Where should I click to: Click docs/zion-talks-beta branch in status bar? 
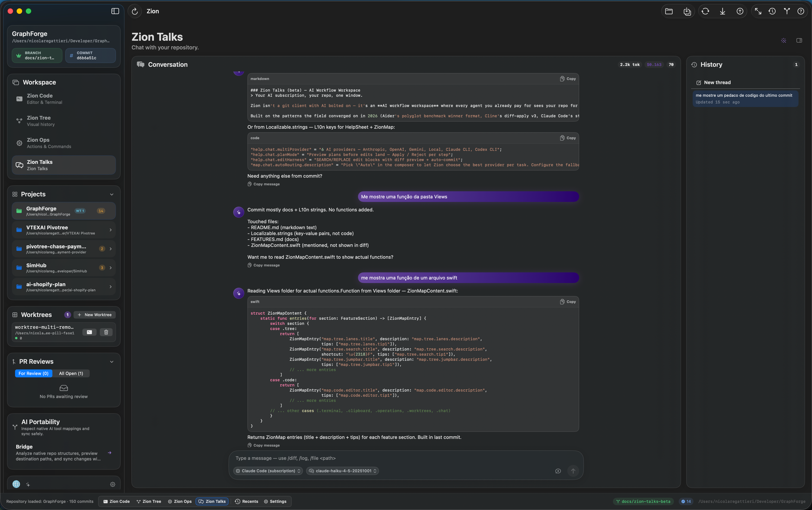click(x=643, y=501)
